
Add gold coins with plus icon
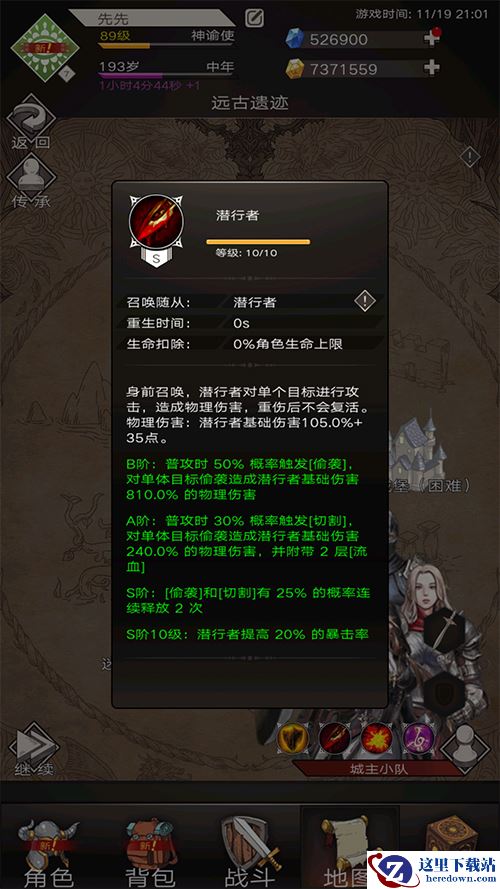432,68
